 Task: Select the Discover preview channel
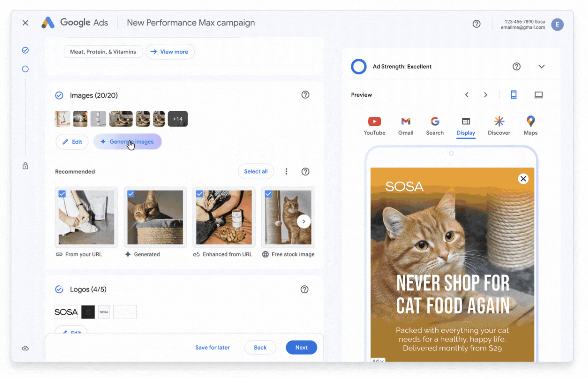pyautogui.click(x=499, y=126)
